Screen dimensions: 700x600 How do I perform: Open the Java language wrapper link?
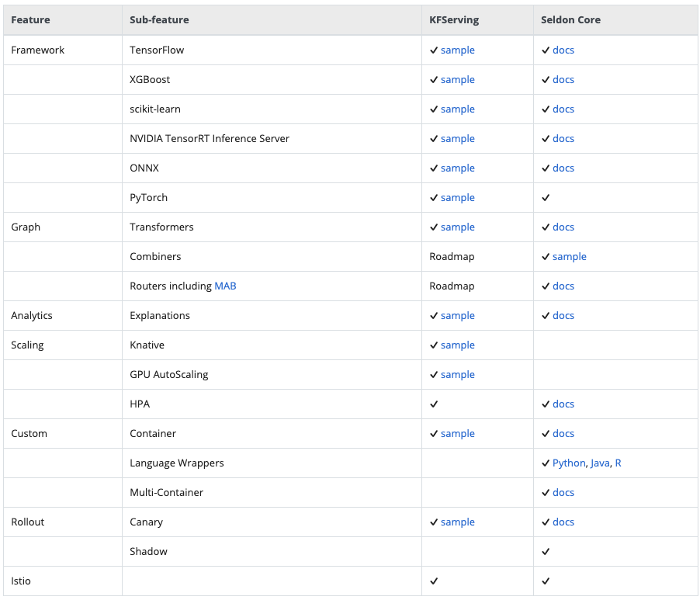point(600,463)
